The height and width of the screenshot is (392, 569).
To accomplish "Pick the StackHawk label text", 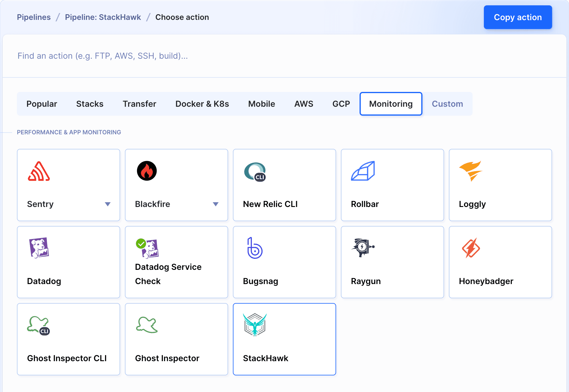I will pyautogui.click(x=266, y=358).
